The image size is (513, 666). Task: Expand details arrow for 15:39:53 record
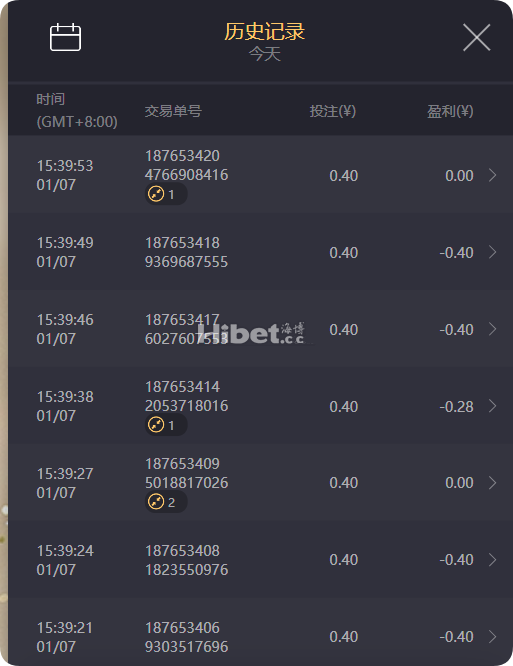pos(493,175)
